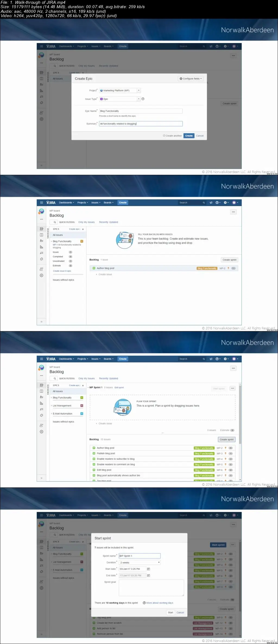Toggle Recently Updated filter in one-issue backlog frame
The image size is (278, 644).
pyautogui.click(x=108, y=222)
